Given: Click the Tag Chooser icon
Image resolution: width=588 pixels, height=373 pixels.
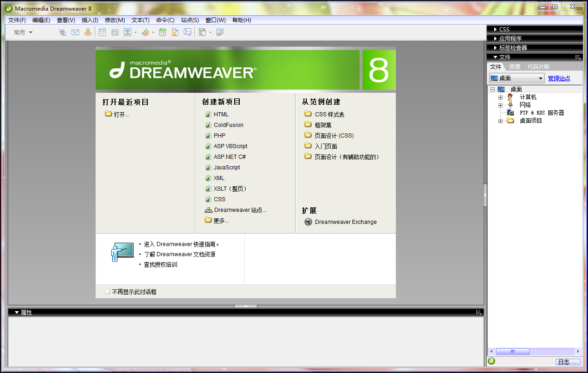Looking at the screenshot, I should (220, 32).
